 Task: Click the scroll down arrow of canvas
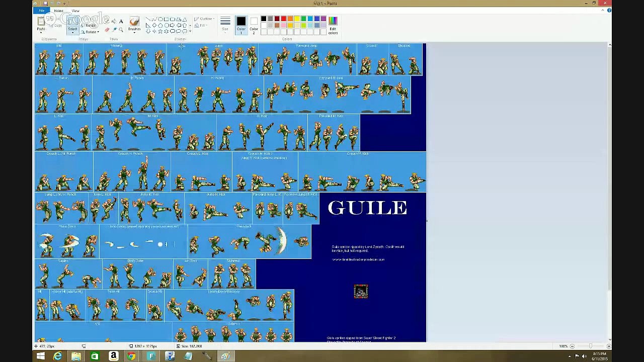pyautogui.click(x=609, y=339)
